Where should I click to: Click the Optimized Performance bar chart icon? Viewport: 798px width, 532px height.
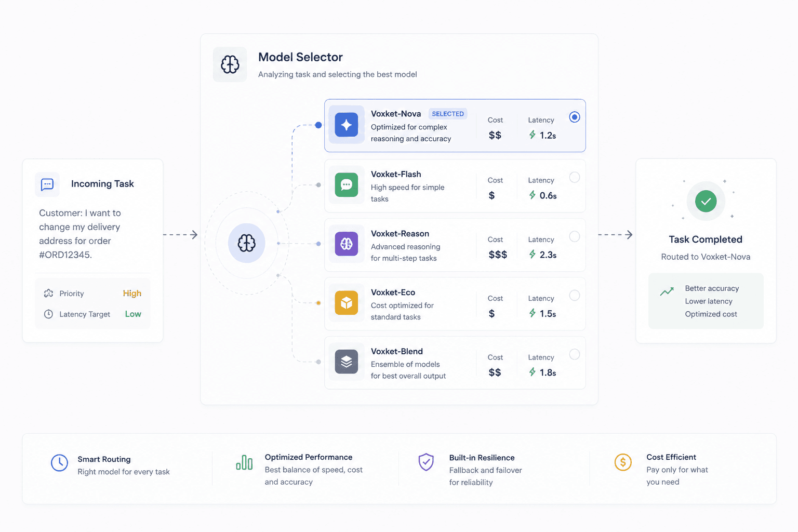click(x=244, y=462)
